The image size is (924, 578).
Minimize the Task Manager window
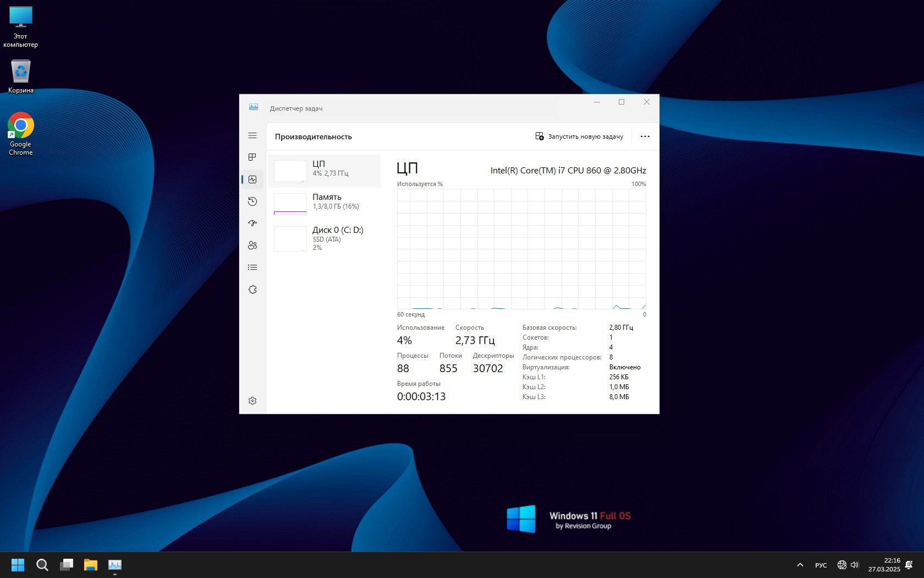point(597,102)
